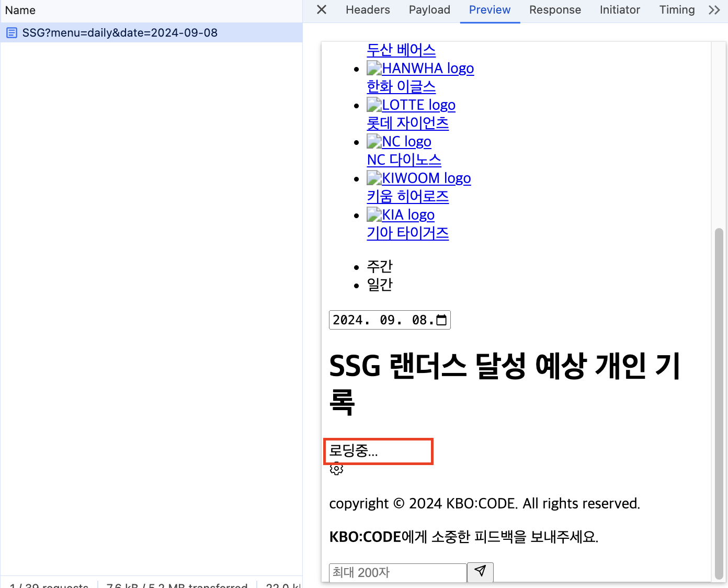Expand hidden DevTools tabs with the chevron
The height and width of the screenshot is (588, 728).
714,9
